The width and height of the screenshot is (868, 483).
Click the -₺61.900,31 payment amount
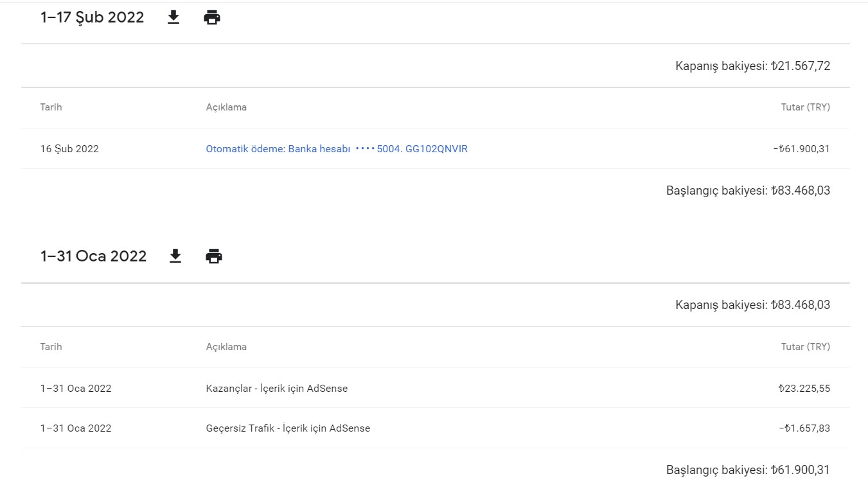pos(802,149)
